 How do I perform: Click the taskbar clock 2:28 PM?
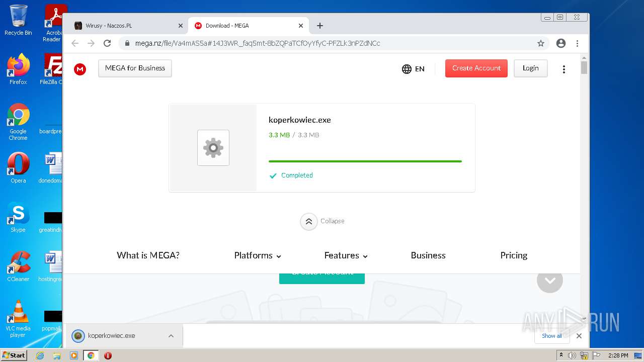point(618,355)
